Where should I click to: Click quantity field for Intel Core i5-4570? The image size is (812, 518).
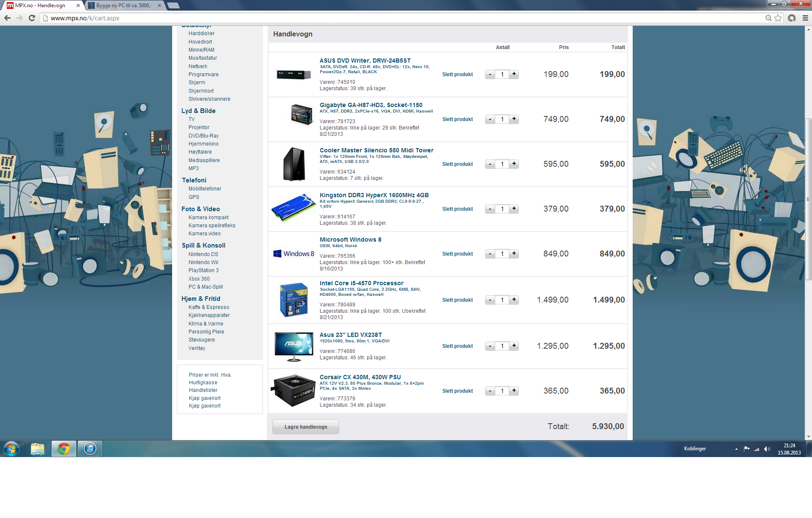pyautogui.click(x=502, y=300)
